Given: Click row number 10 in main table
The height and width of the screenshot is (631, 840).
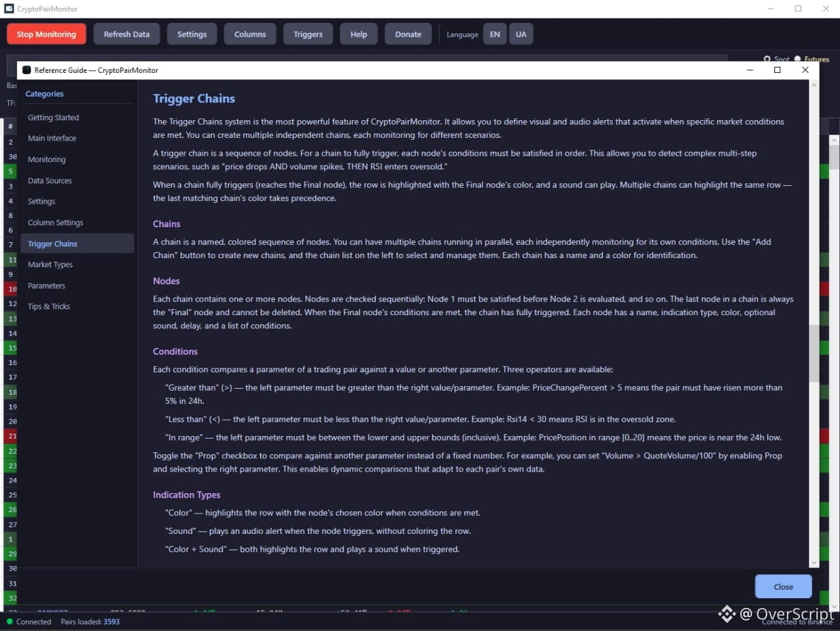Looking at the screenshot, I should (x=11, y=289).
